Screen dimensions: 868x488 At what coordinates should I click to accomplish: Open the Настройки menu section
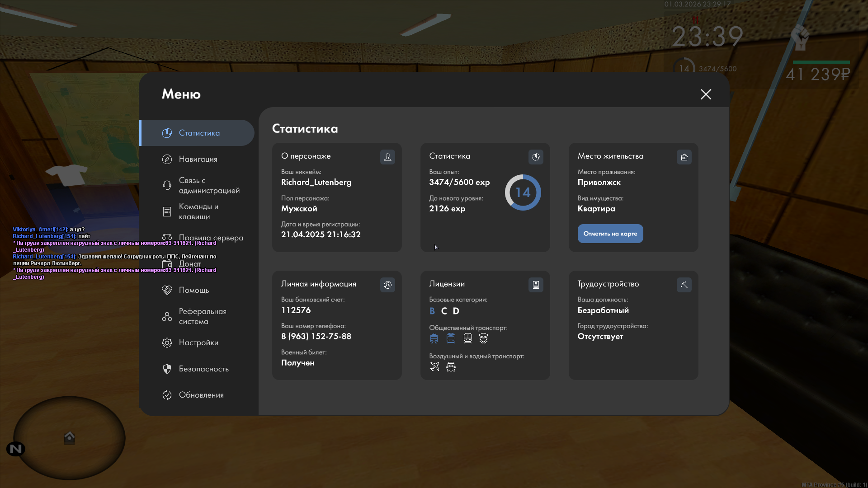[198, 343]
